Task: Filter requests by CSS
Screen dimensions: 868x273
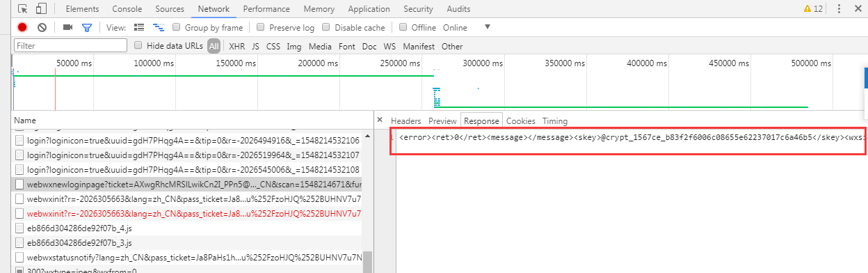Action: click(x=273, y=47)
